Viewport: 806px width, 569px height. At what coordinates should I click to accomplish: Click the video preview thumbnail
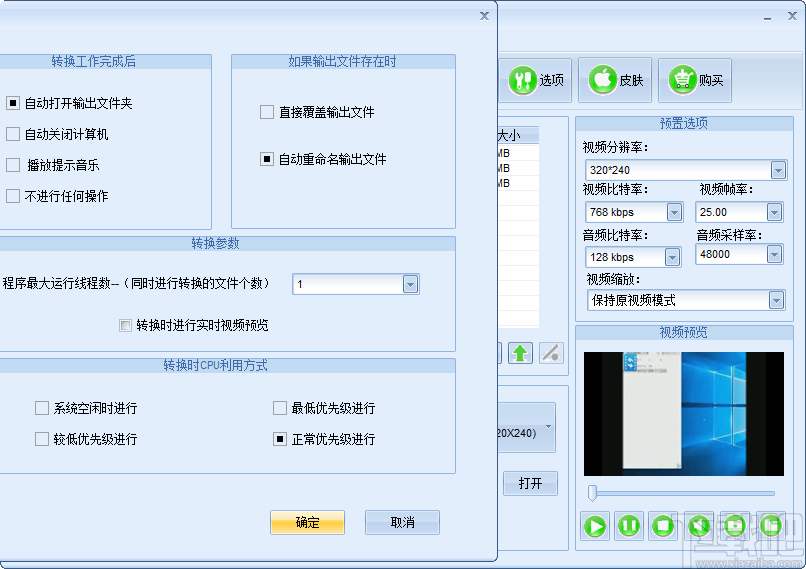tap(684, 414)
